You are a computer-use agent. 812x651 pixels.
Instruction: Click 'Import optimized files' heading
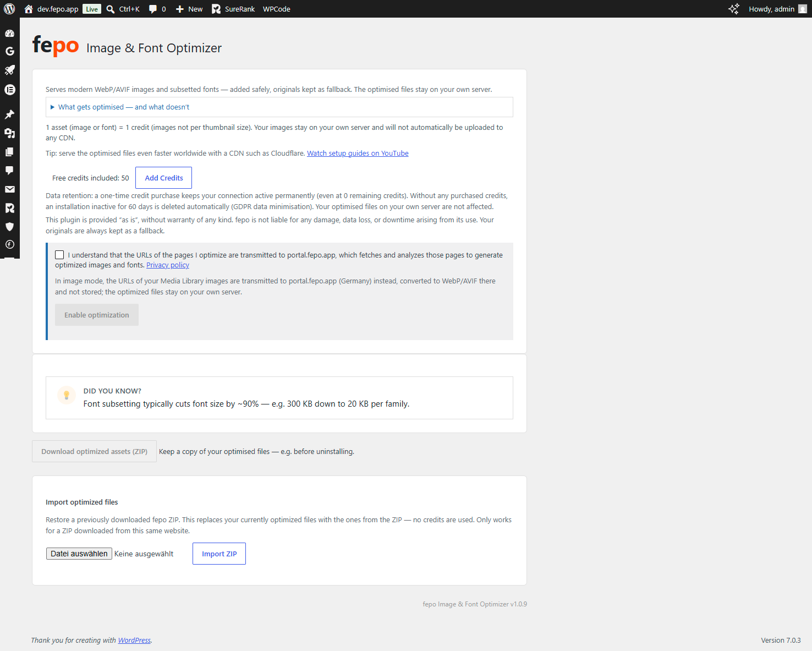click(x=82, y=502)
